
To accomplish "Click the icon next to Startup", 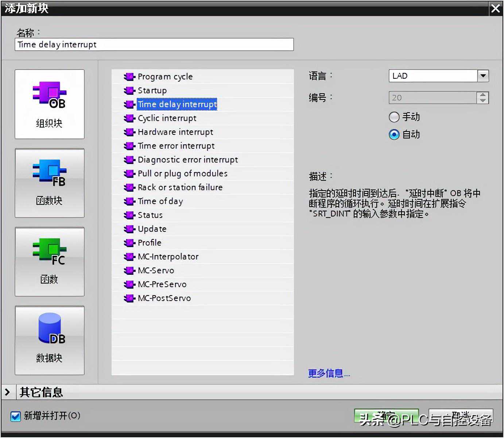I will tap(129, 91).
